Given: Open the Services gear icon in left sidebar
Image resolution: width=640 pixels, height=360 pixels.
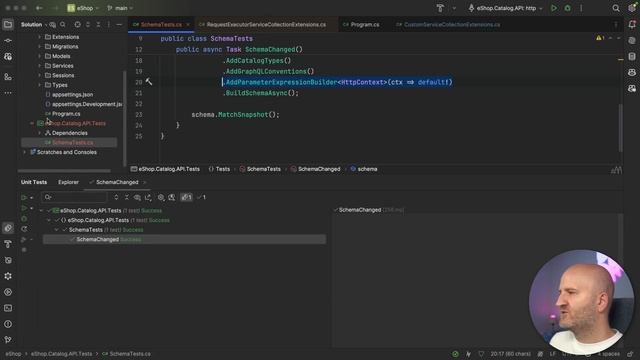Looking at the screenshot, I should (x=8, y=276).
